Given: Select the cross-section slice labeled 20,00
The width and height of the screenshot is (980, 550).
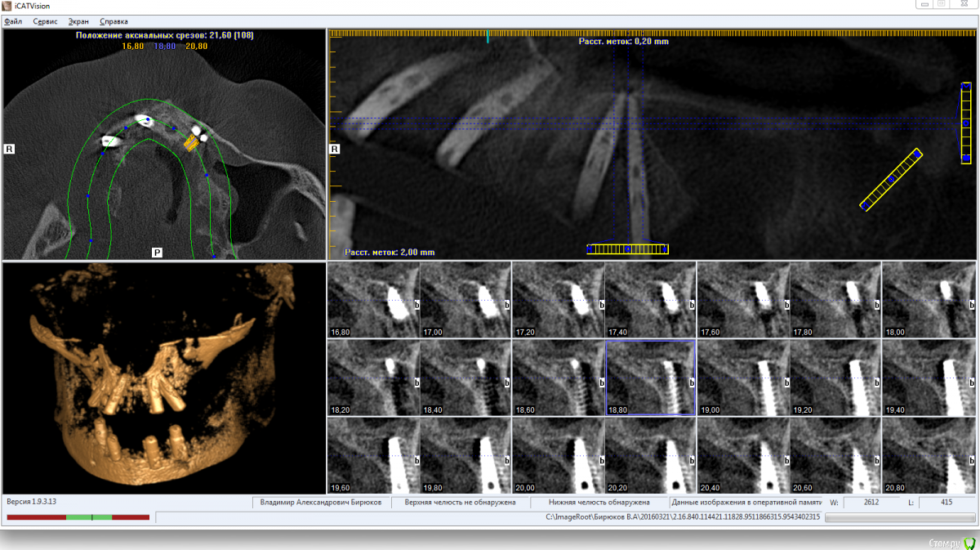Looking at the screenshot, I should [x=558, y=454].
